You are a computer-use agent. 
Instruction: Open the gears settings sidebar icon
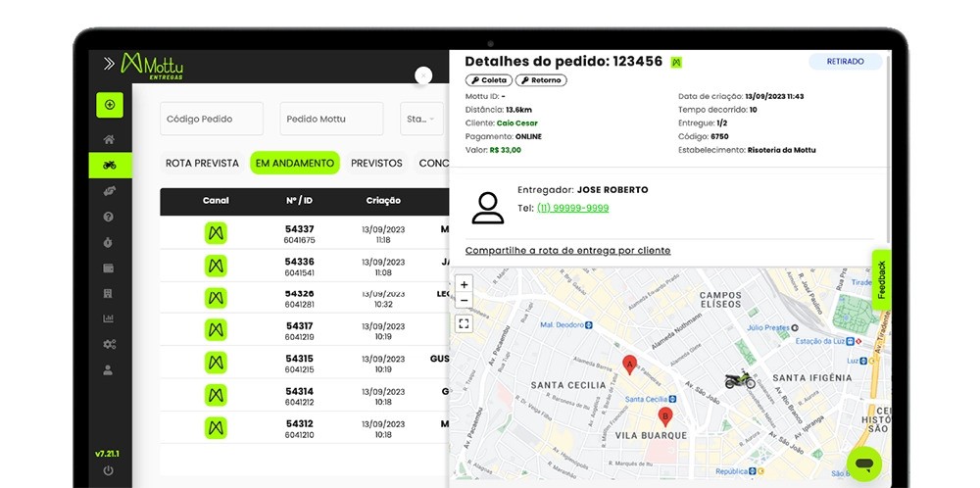(x=109, y=344)
